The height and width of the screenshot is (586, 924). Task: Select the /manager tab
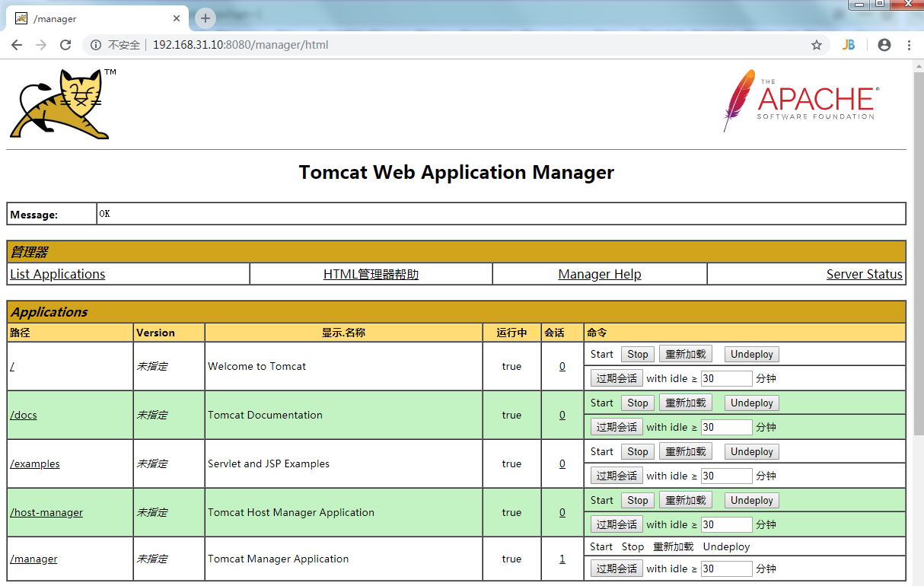[99, 18]
